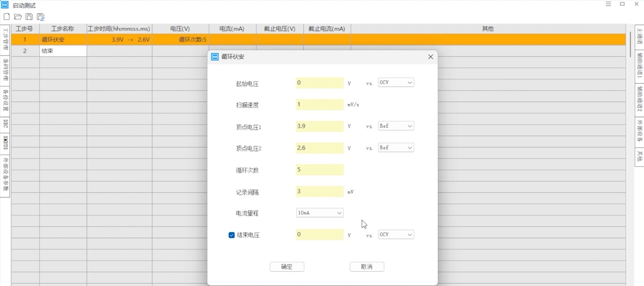Image resolution: width=644 pixels, height=286 pixels.
Task: Open the Ref dropdown for 顶点电压2
Action: click(395, 147)
